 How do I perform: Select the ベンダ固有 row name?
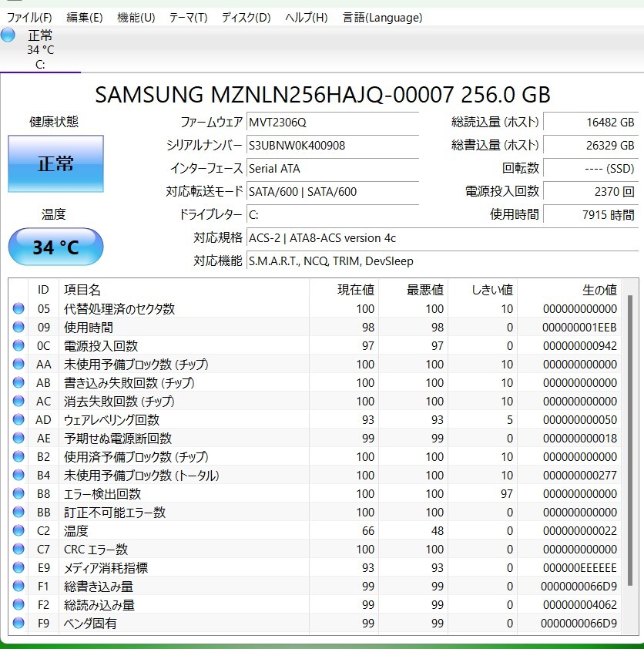coord(90,624)
